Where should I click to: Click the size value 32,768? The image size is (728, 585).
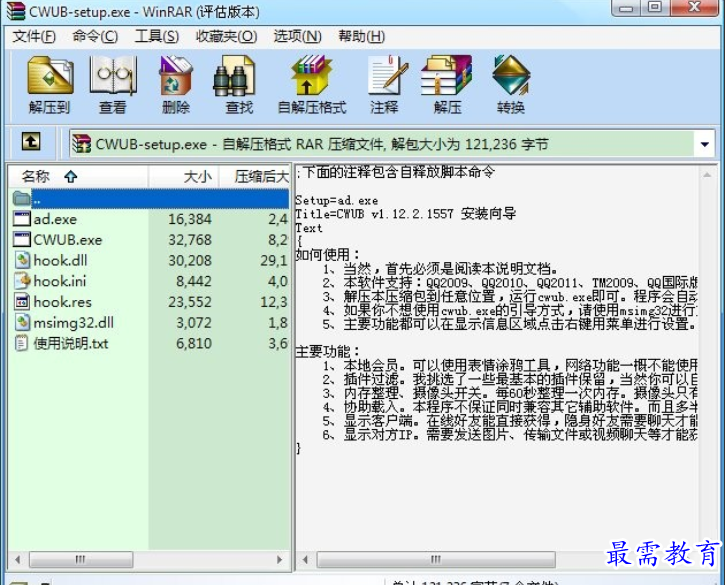point(190,240)
